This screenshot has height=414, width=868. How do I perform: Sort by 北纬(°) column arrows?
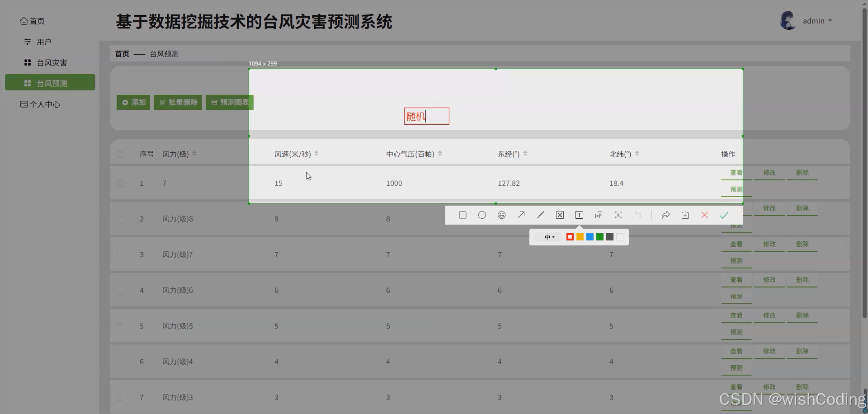(x=637, y=154)
